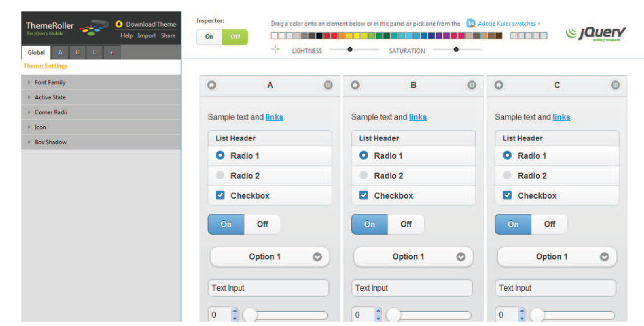Viewport: 644px width, 326px height.
Task: Click the home icon in swatch A header
Action: (212, 85)
